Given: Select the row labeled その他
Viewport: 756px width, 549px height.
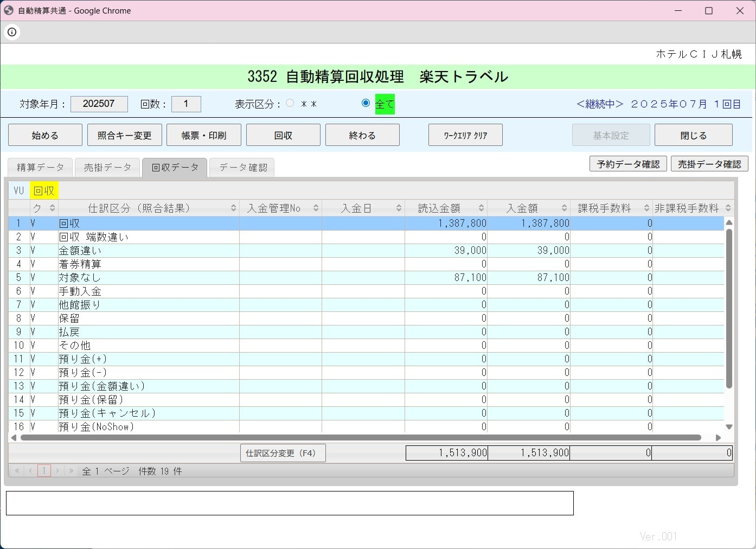Looking at the screenshot, I should point(366,346).
